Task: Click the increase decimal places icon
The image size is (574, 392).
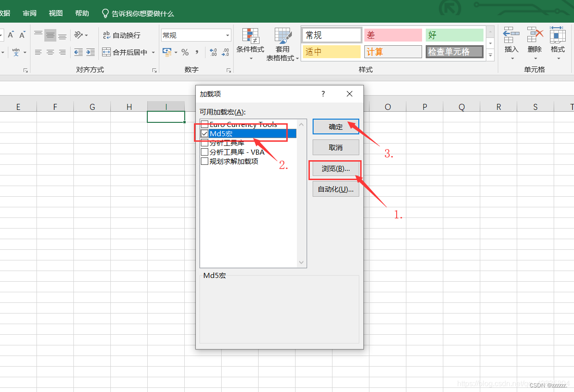Action: tap(213, 52)
